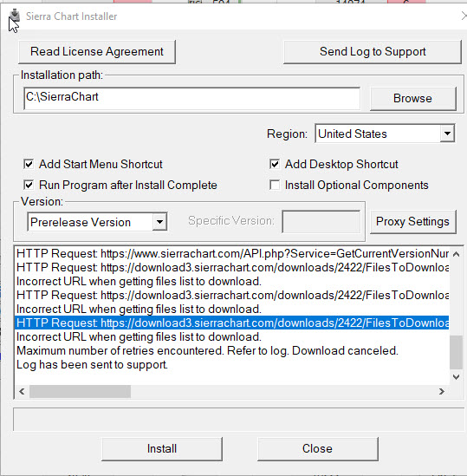This screenshot has width=467, height=476.
Task: Select the first download3 HTTP Request log line
Action: pos(232,267)
